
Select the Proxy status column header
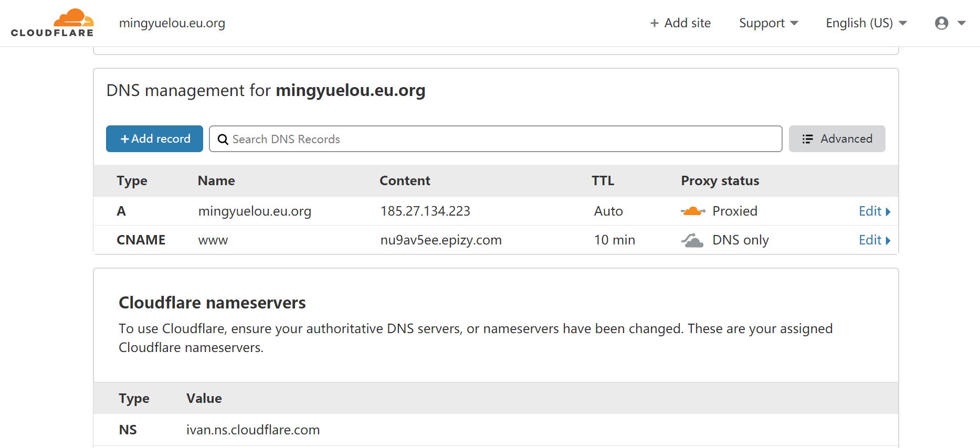click(720, 181)
